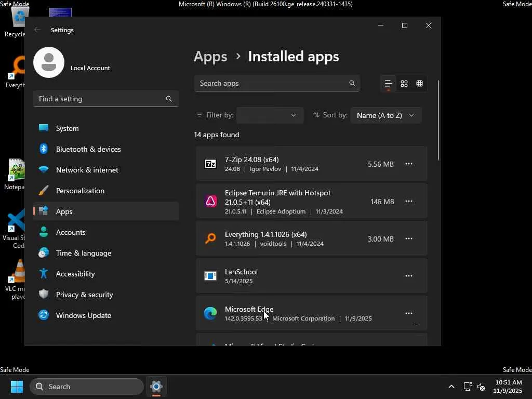
Task: Click the installed apps vertical scrollbar
Action: pos(438,120)
